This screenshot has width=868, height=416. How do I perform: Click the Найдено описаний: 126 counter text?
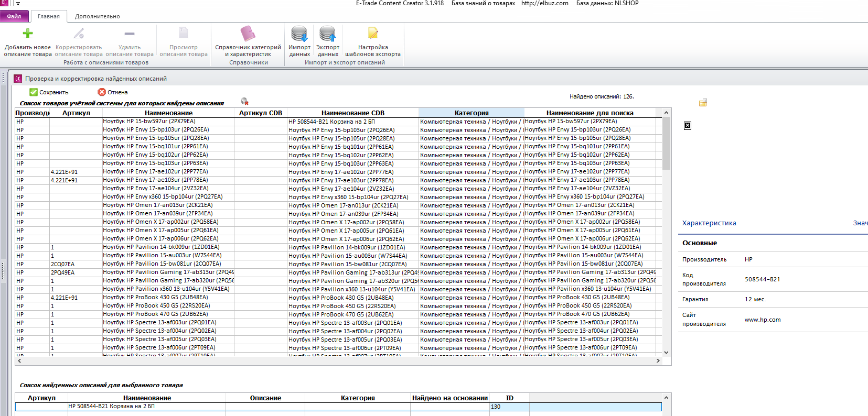[602, 96]
